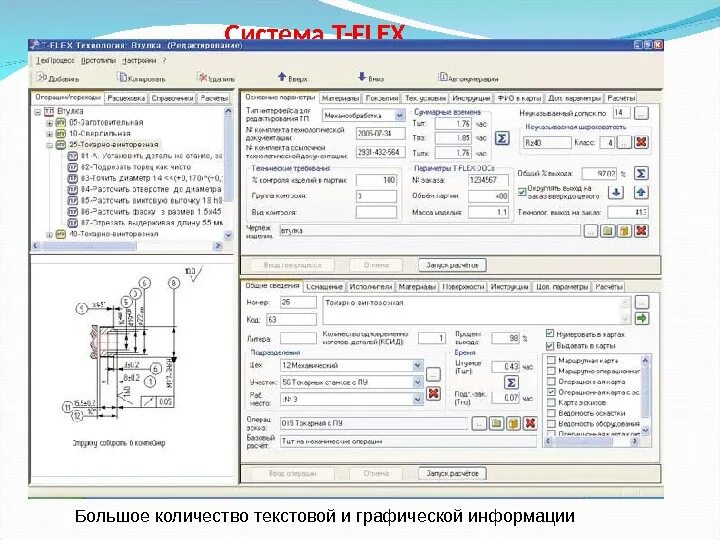Uncheck the checked Операционная карта с эс checkbox

[x=551, y=392]
